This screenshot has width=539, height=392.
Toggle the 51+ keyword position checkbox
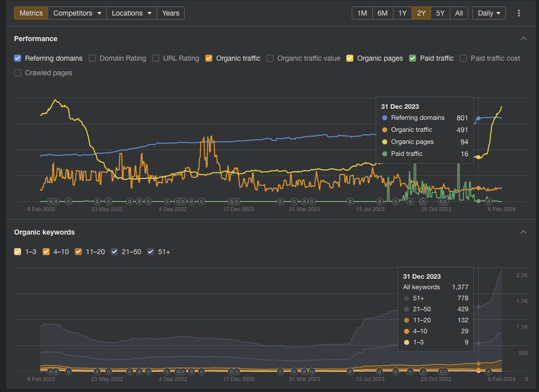pos(151,252)
